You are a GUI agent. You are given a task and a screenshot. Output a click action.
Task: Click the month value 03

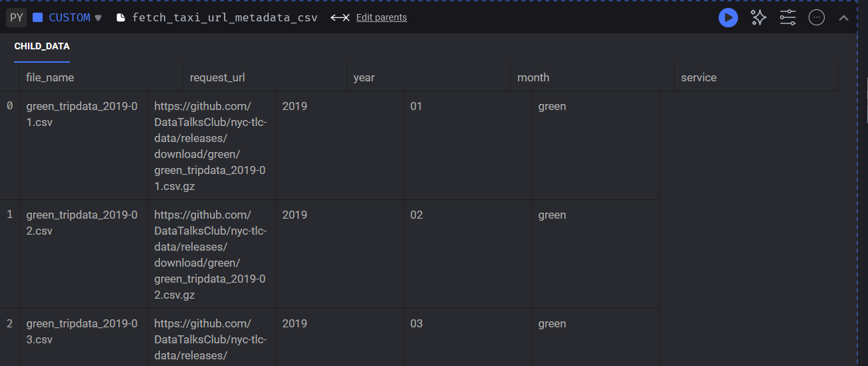click(417, 323)
